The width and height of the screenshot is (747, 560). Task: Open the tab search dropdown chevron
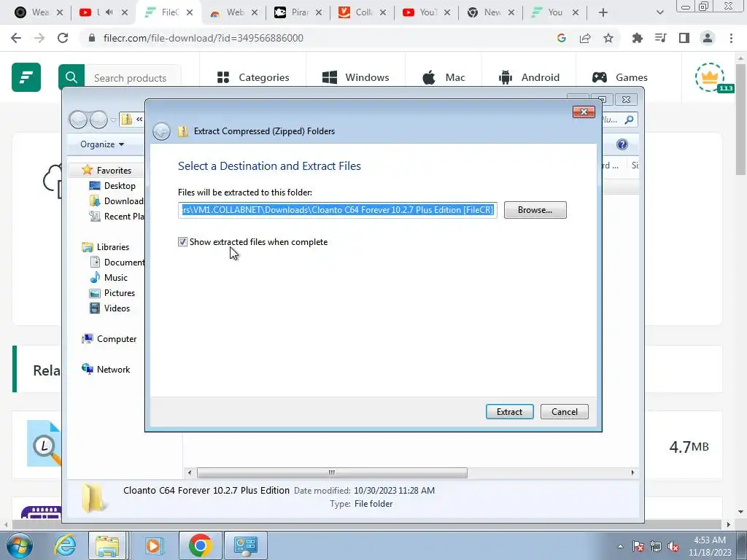[x=659, y=12]
